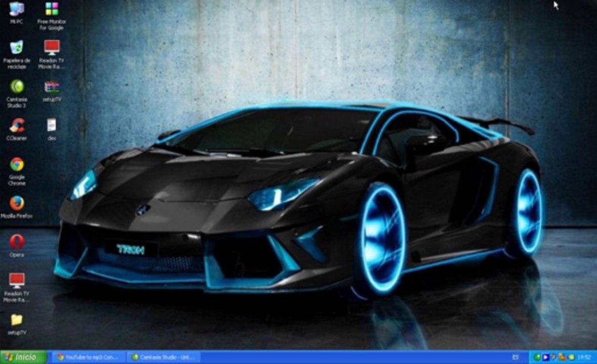This screenshot has width=597, height=364.
Task: Click the green round tray icon
Action: click(x=537, y=357)
